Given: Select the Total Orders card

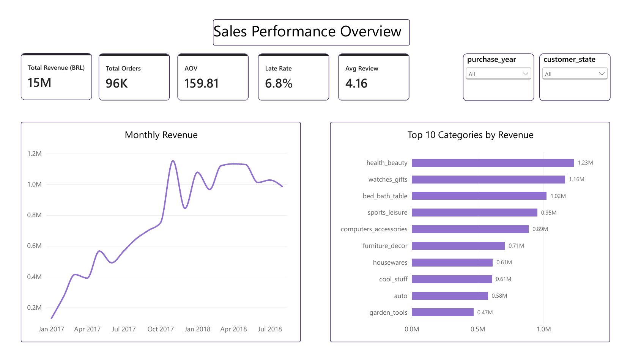Looking at the screenshot, I should coord(134,77).
